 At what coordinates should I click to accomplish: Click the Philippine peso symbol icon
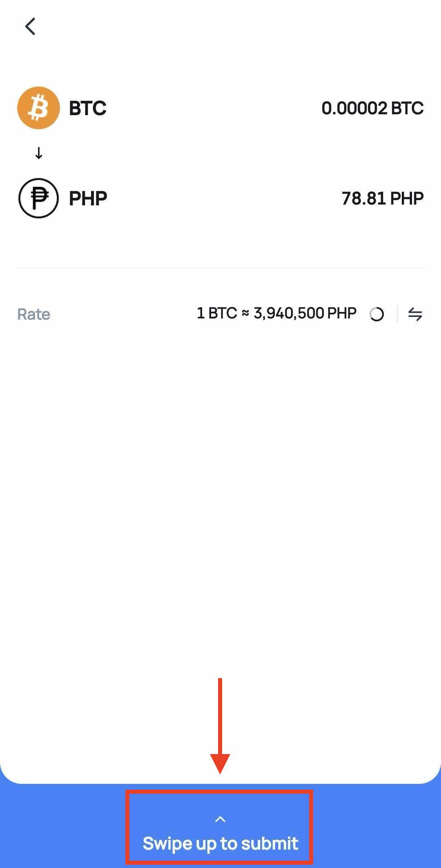[x=38, y=198]
